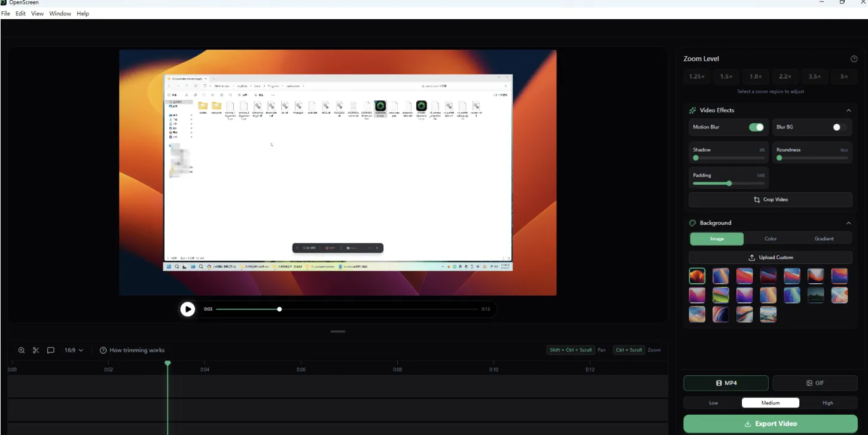Image resolution: width=868 pixels, height=435 pixels.
Task: Click the Video Effects sparkle icon
Action: pyautogui.click(x=693, y=110)
